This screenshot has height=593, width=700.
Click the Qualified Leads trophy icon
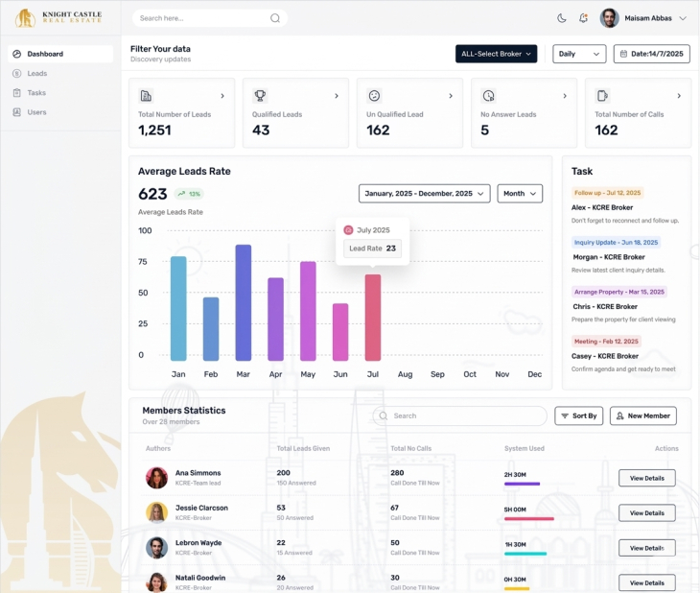[260, 96]
